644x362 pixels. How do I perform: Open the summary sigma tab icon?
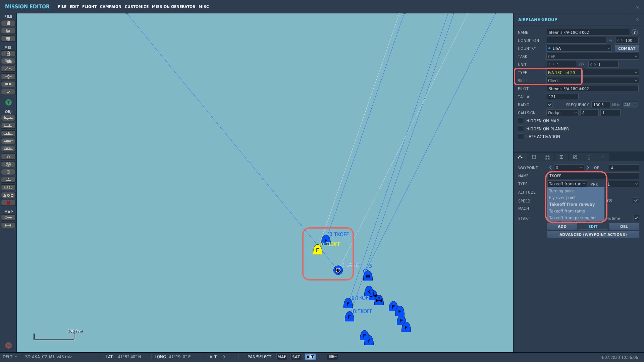(x=561, y=157)
